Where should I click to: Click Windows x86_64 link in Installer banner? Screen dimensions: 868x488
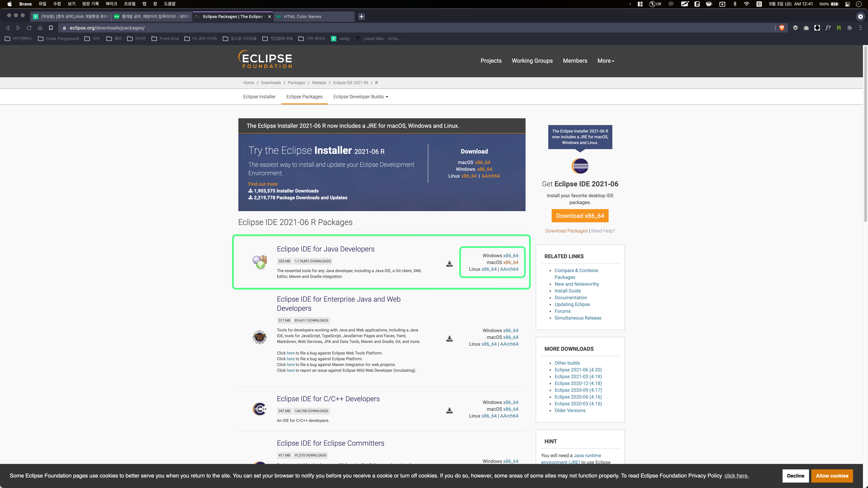(x=485, y=169)
